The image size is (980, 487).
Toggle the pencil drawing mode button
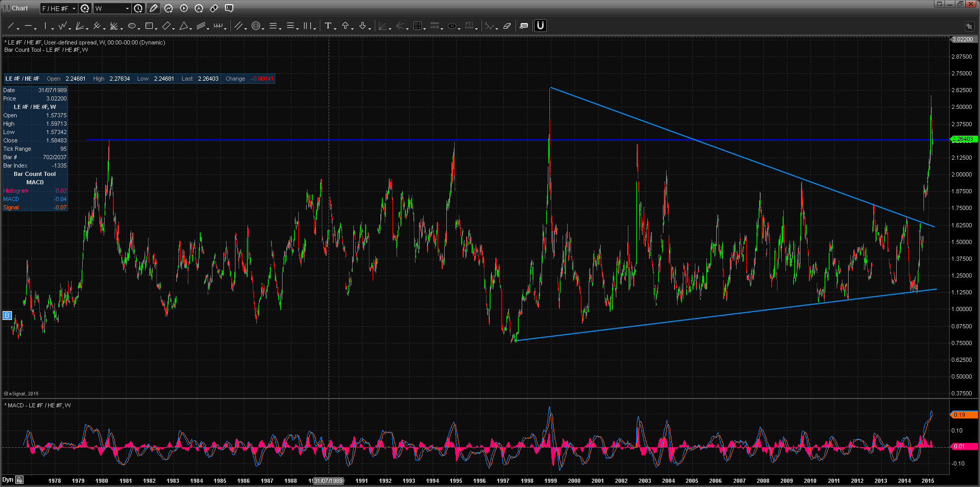click(153, 8)
